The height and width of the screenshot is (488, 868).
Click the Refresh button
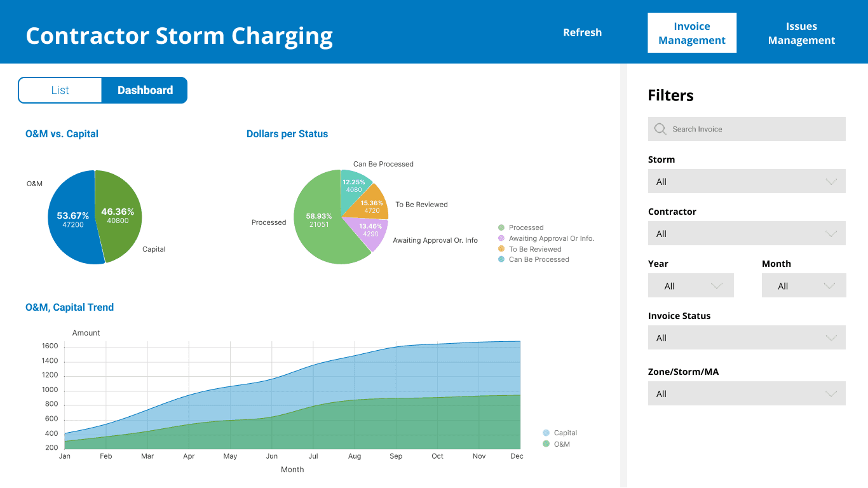tap(582, 32)
